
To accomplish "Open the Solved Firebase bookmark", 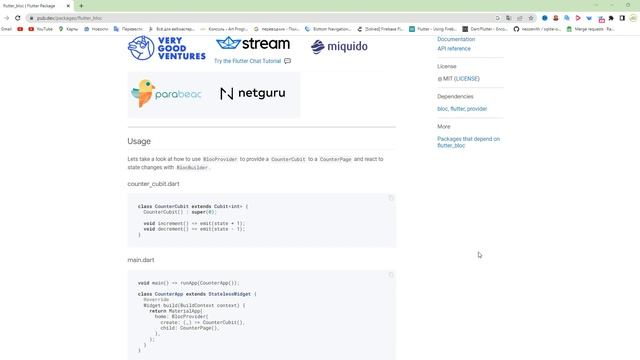I will [380, 29].
